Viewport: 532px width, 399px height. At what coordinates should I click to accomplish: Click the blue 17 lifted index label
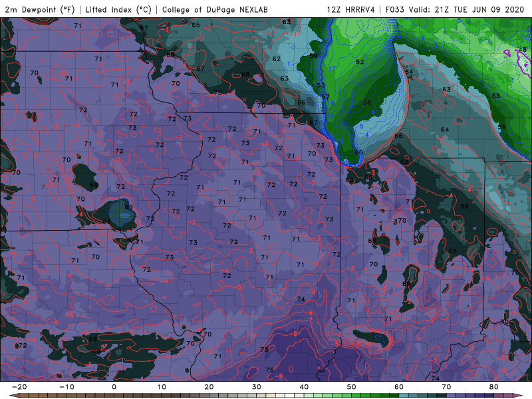tap(331, 68)
